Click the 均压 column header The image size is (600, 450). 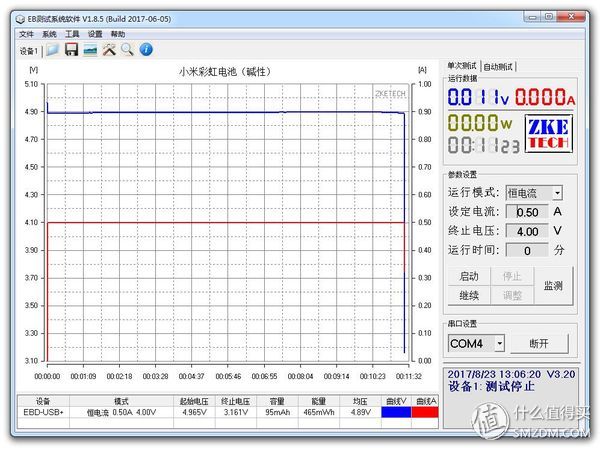[x=360, y=401]
